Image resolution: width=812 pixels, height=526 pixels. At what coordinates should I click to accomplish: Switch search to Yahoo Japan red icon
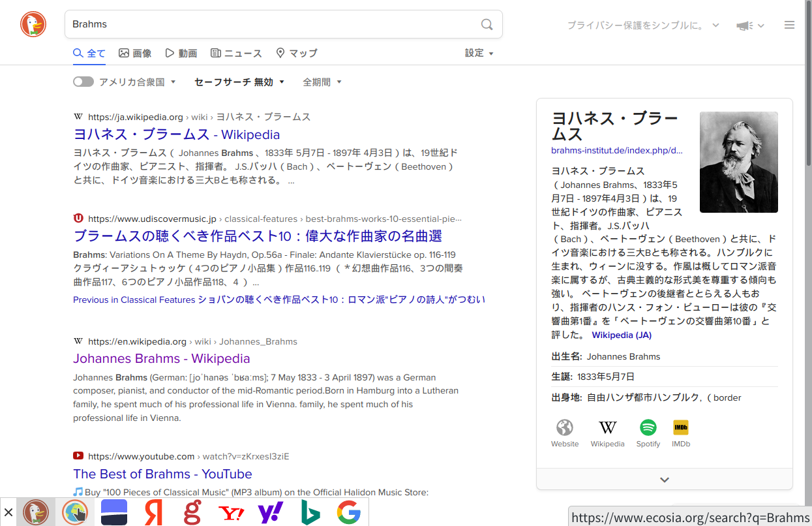point(231,513)
